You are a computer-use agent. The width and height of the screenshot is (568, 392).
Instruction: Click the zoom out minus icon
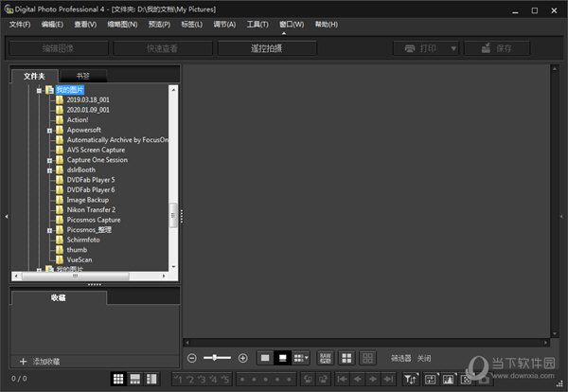click(192, 358)
